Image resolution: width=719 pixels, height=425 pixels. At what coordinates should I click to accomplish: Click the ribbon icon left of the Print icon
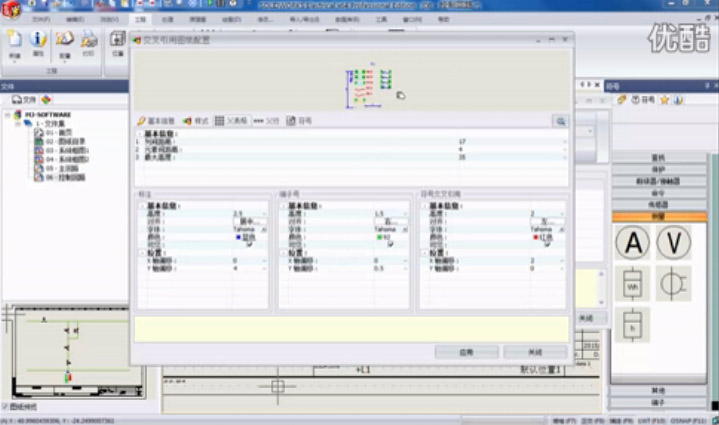pos(65,39)
